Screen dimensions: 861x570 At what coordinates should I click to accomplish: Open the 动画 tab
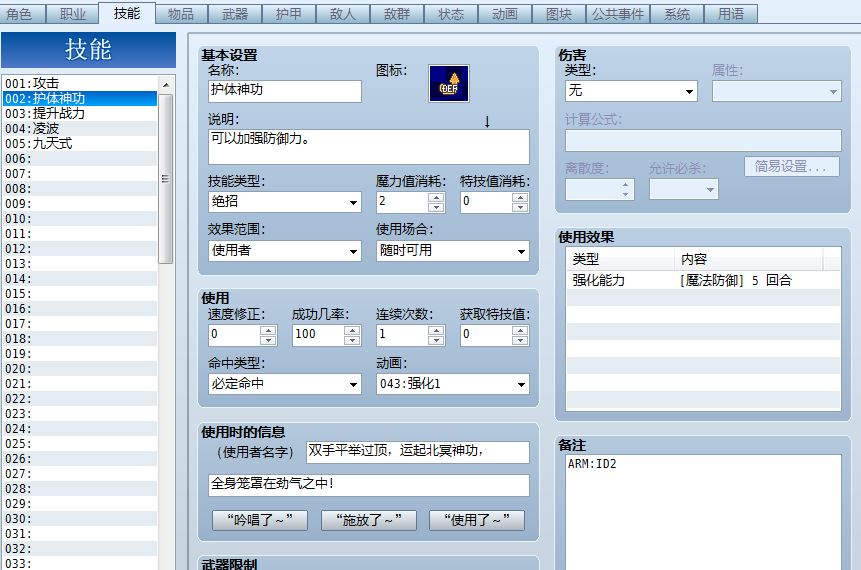505,14
